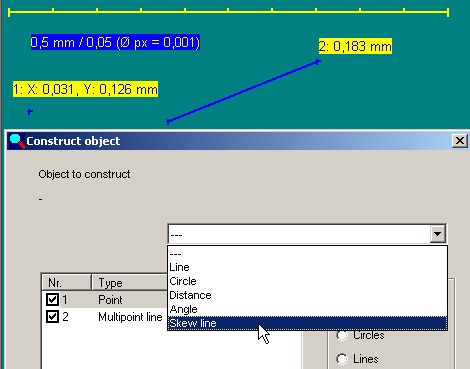Click the object type combo box field
The image size is (470, 369).
click(x=307, y=234)
